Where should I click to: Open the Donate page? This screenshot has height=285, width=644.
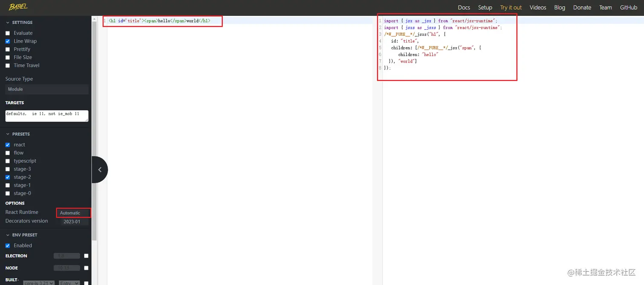tap(582, 7)
